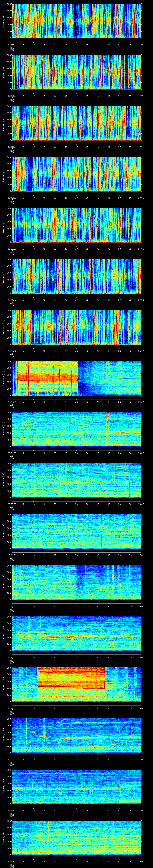This screenshot has height=868, width=153.
Task: Click the red vertical spike in the 20:26:00 spectrogram
Action: (102, 531)
